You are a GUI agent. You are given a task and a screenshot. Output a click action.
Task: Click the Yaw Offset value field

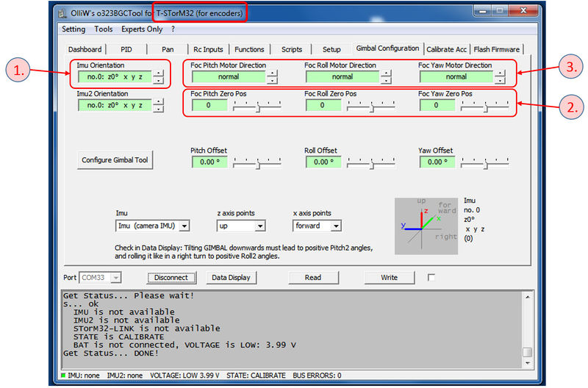(437, 162)
